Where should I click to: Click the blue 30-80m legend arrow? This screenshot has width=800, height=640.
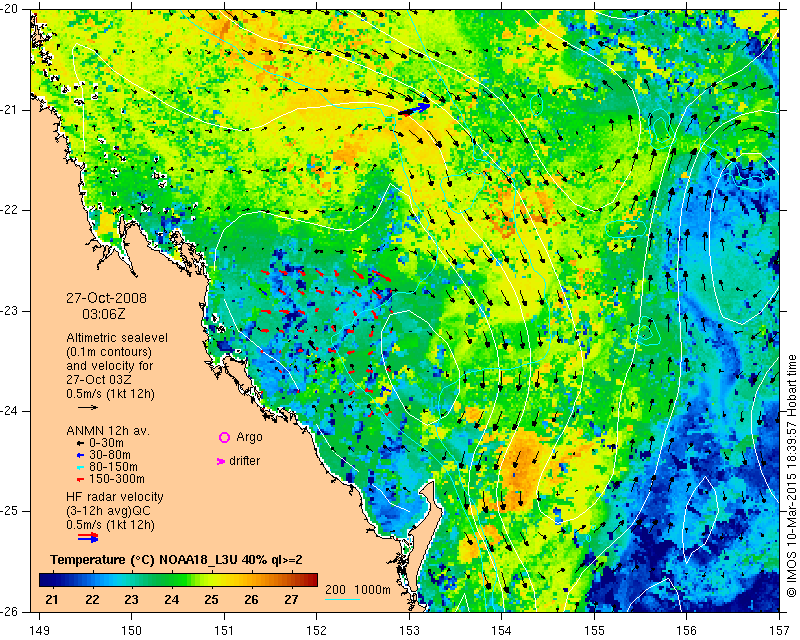pos(80,455)
